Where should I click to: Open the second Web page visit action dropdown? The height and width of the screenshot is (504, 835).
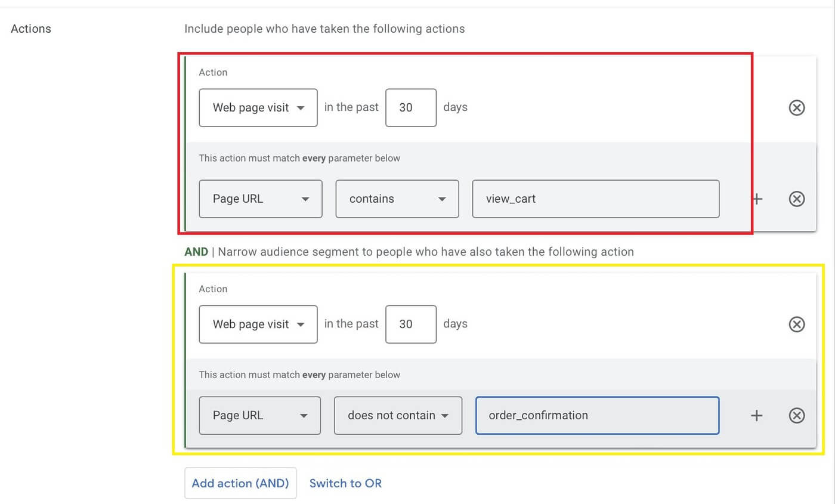click(x=258, y=324)
